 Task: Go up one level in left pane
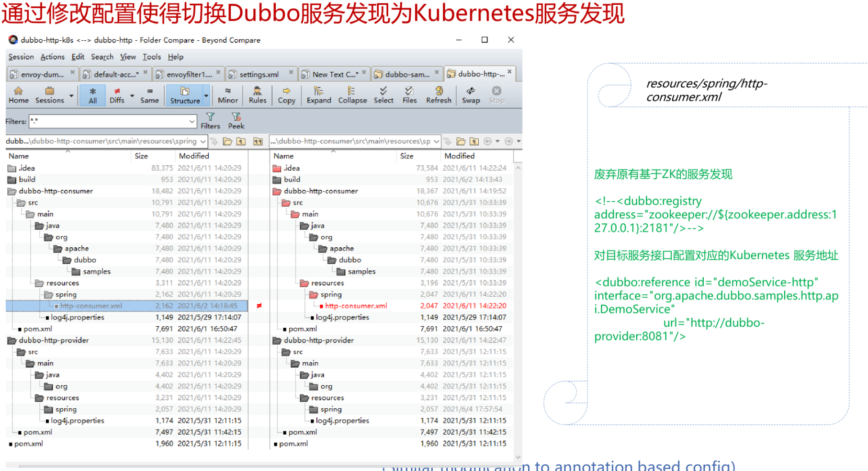241,141
